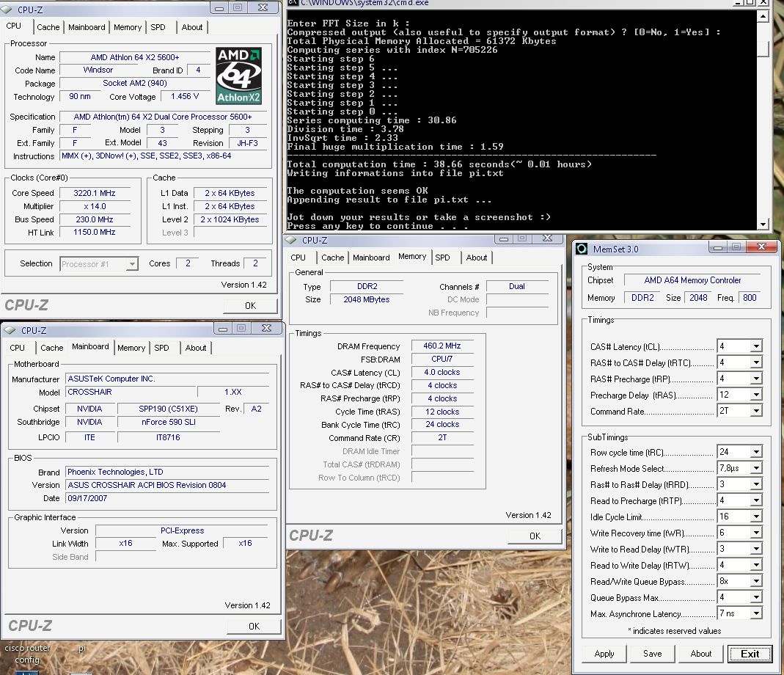Image resolution: width=784 pixels, height=675 pixels.
Task: Open the Command Rate dropdown in MemSet
Action: pos(756,411)
